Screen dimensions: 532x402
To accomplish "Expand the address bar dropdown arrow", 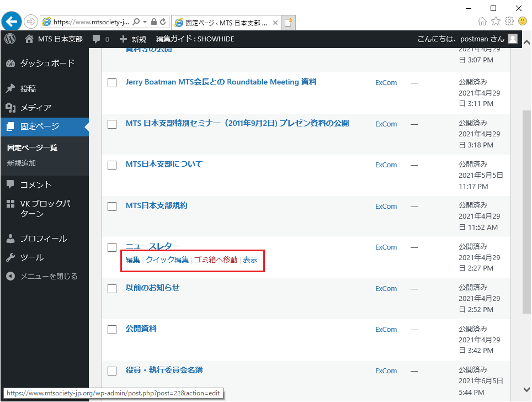I will point(145,22).
